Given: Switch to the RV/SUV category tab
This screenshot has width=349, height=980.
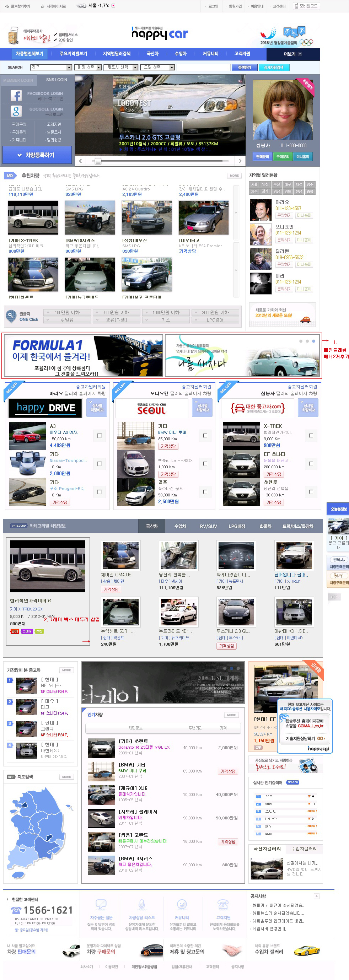Looking at the screenshot, I should pos(209,526).
